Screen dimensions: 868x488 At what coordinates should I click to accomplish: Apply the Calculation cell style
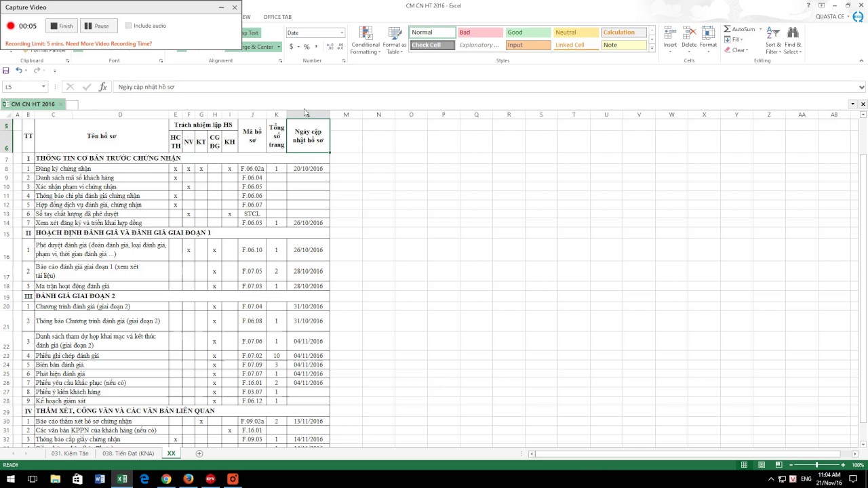[624, 33]
